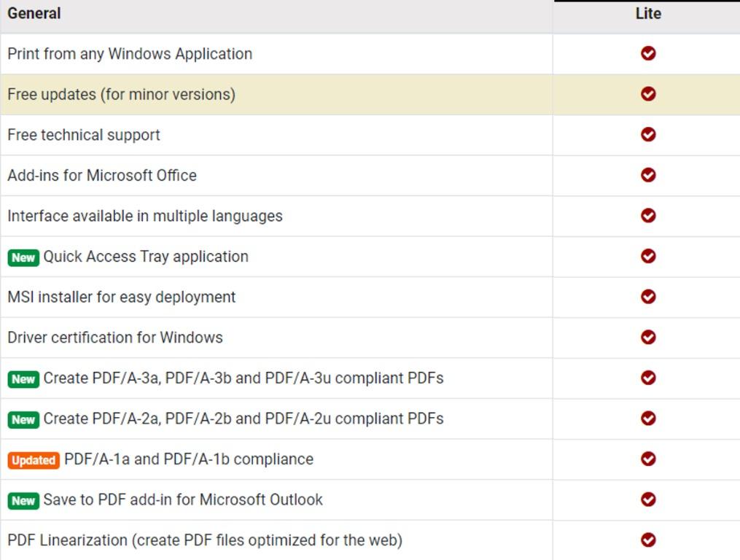This screenshot has width=740, height=560.
Task: Click the orange Updated badge
Action: 34,460
